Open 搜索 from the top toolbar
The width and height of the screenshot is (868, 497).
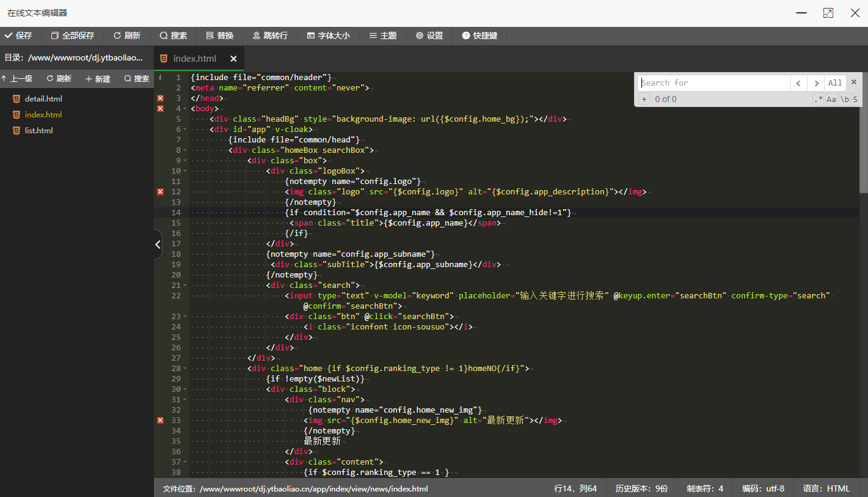click(x=173, y=35)
